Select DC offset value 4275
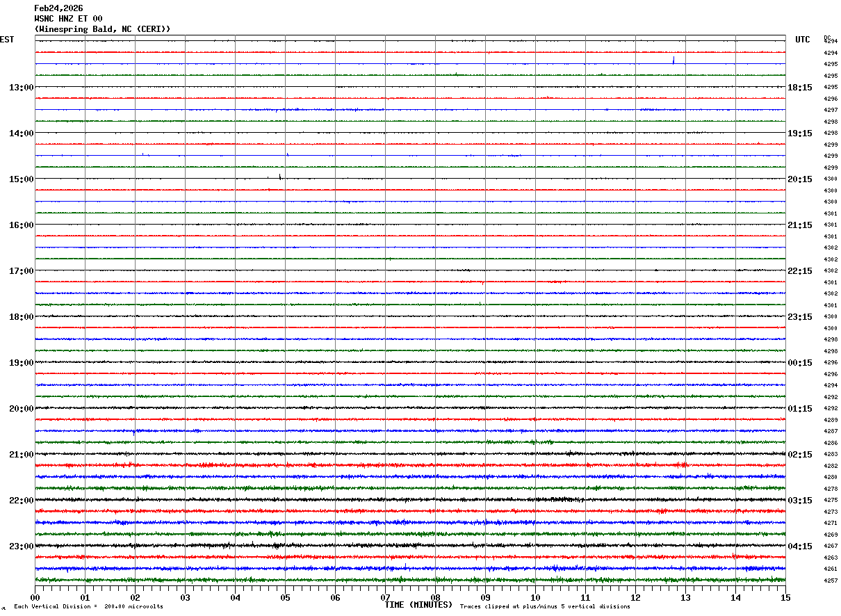841x616 pixels. pyautogui.click(x=831, y=501)
